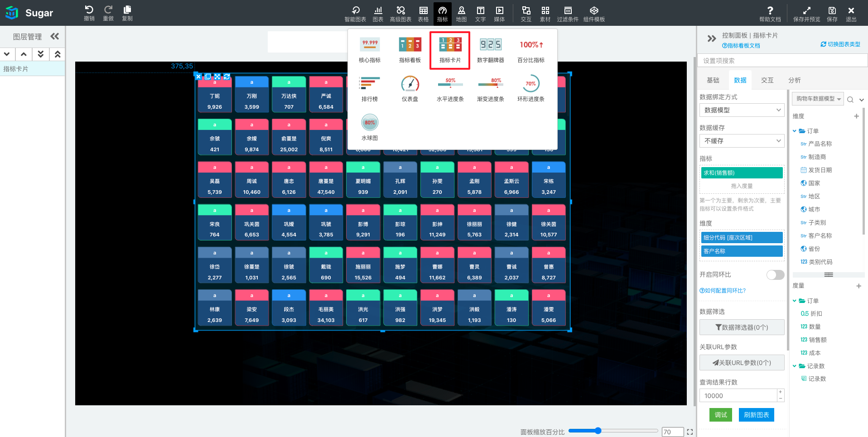Open the 如何配置同环比 help link

723,291
